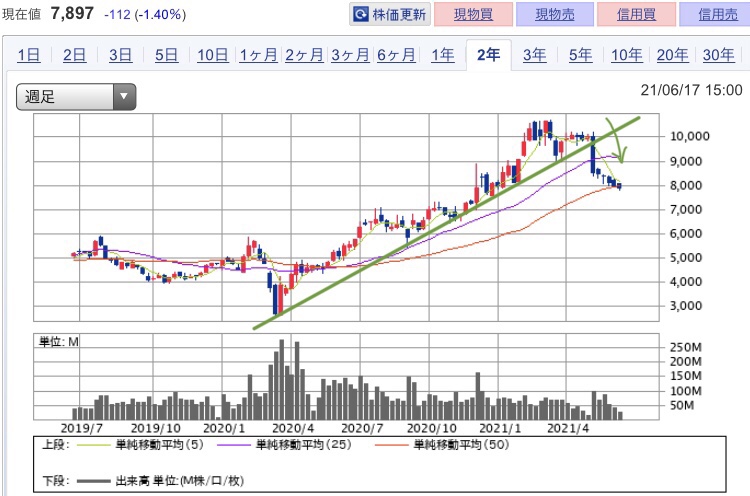Click the 単純移動平均(25) legend entry
The height and width of the screenshot is (496, 750).
(x=284, y=445)
